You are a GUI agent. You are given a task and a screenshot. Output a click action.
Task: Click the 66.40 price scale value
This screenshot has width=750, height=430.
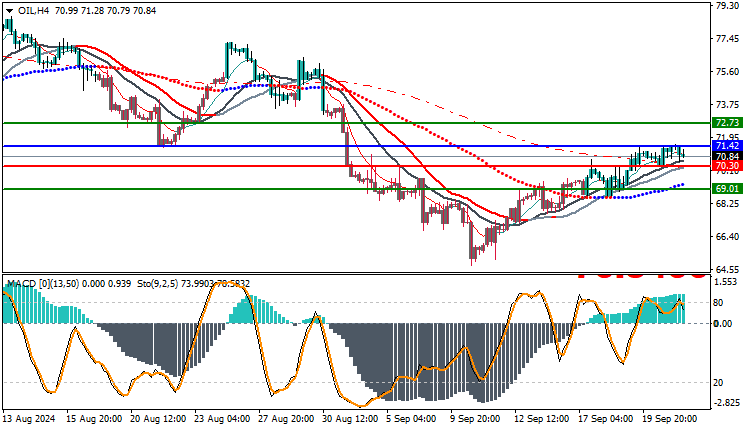727,237
